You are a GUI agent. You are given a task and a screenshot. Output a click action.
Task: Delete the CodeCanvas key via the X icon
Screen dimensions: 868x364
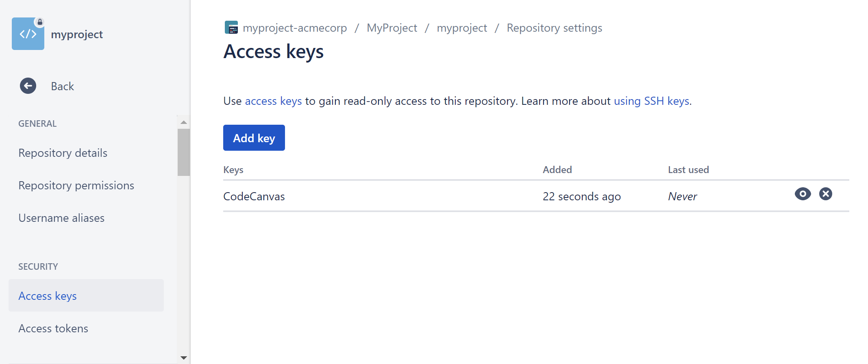[x=825, y=194]
